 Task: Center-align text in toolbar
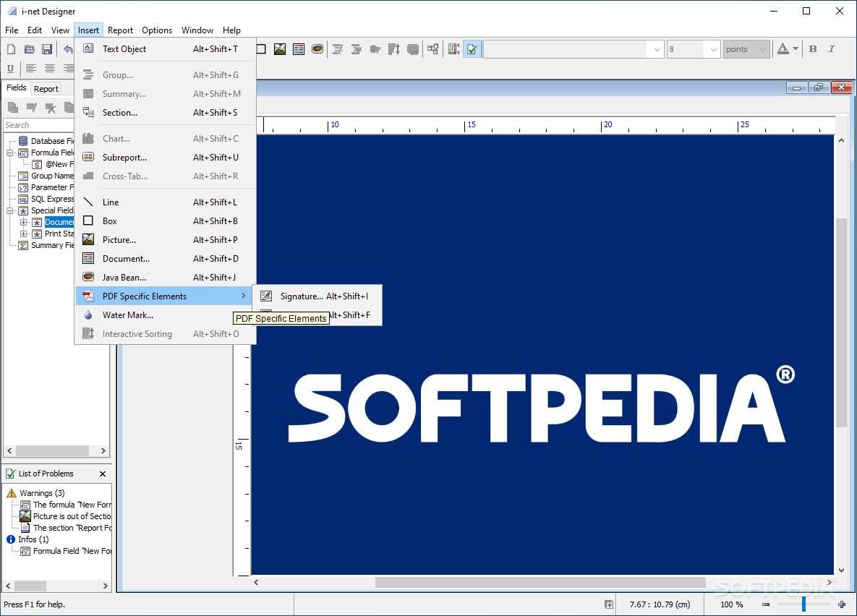[50, 68]
